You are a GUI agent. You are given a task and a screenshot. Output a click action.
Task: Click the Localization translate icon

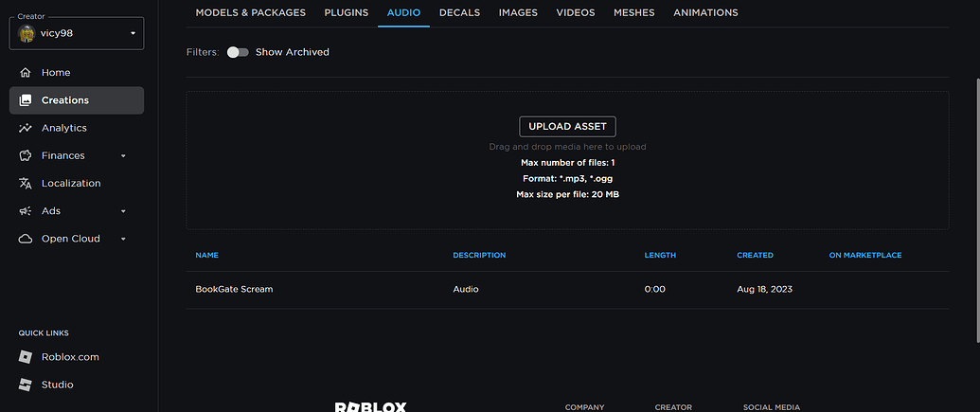pyautogui.click(x=26, y=183)
